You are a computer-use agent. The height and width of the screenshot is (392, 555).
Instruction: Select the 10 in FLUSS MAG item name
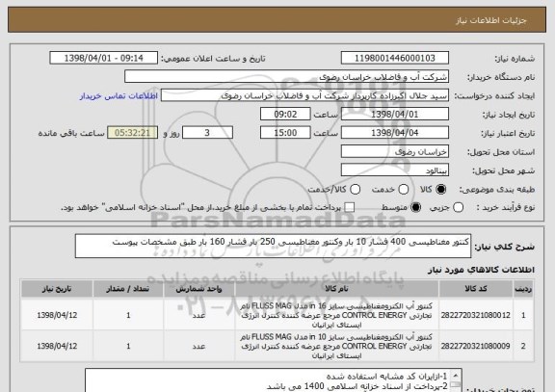[x=336, y=346]
